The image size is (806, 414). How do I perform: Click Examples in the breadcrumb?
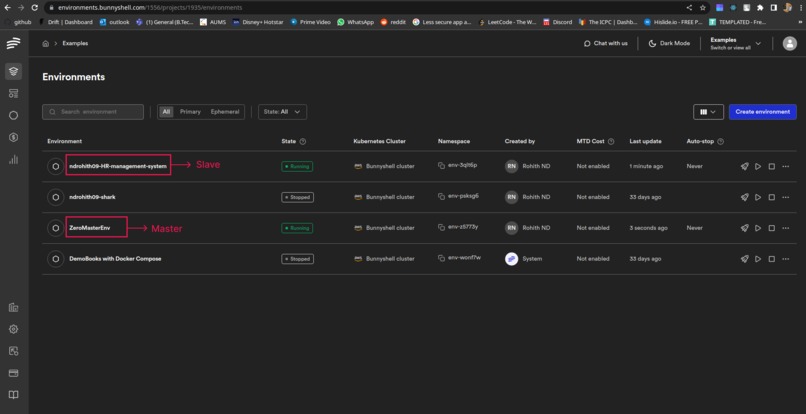[x=75, y=44]
